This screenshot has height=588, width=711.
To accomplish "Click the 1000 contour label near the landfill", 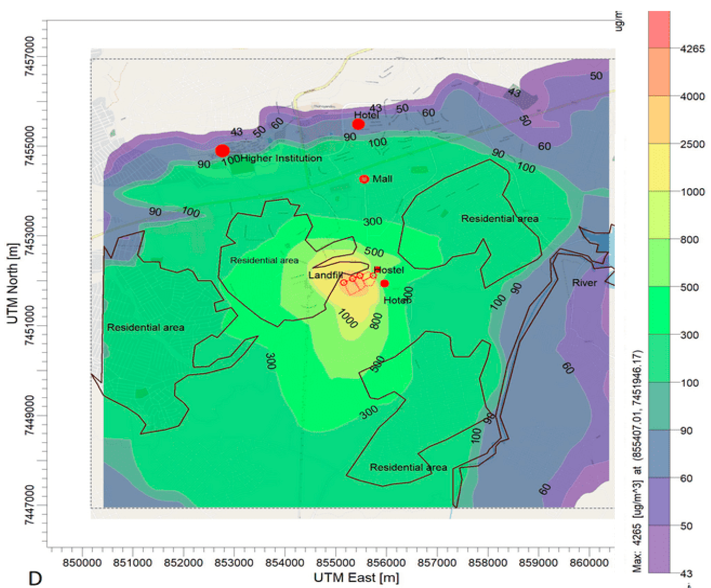I will click(x=348, y=318).
